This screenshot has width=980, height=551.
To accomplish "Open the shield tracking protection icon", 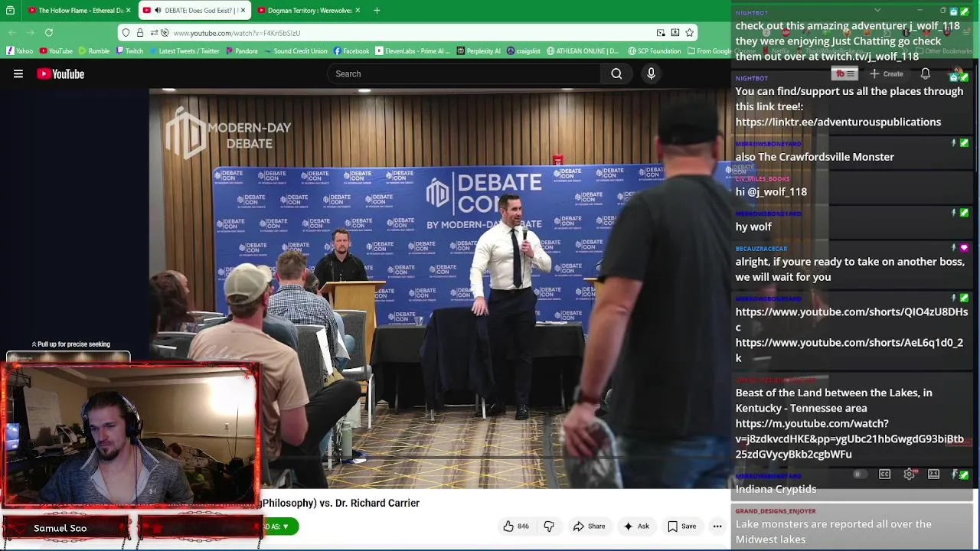I will pos(126,33).
